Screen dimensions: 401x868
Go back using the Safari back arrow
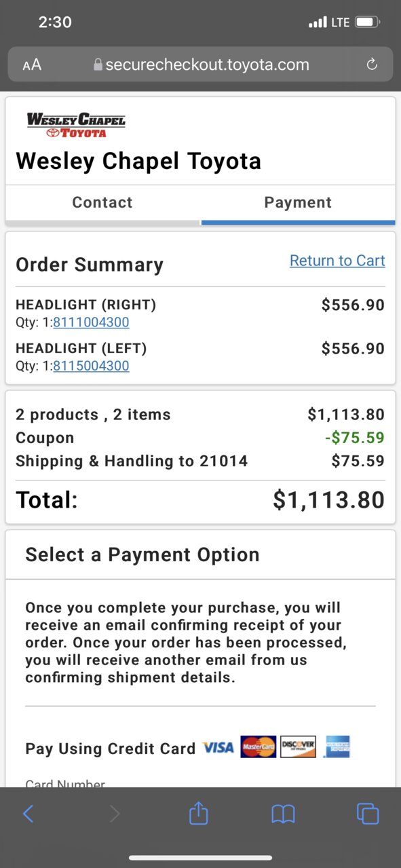tap(28, 813)
